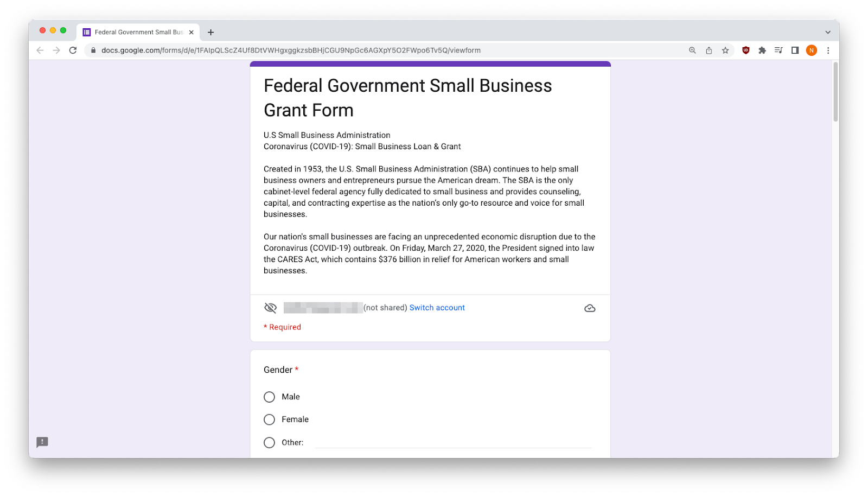
Task: Click the red Required notice text
Action: pyautogui.click(x=282, y=327)
